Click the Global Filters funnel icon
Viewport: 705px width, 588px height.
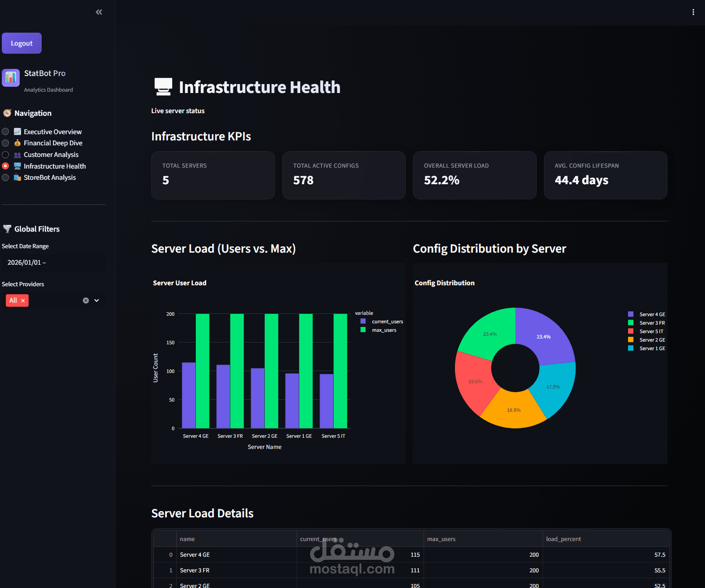pos(7,229)
